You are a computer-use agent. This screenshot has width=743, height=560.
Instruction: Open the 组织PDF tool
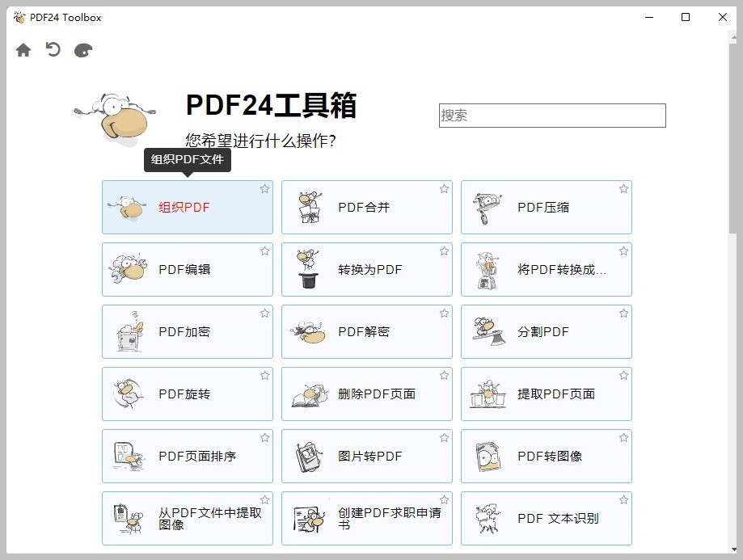188,207
